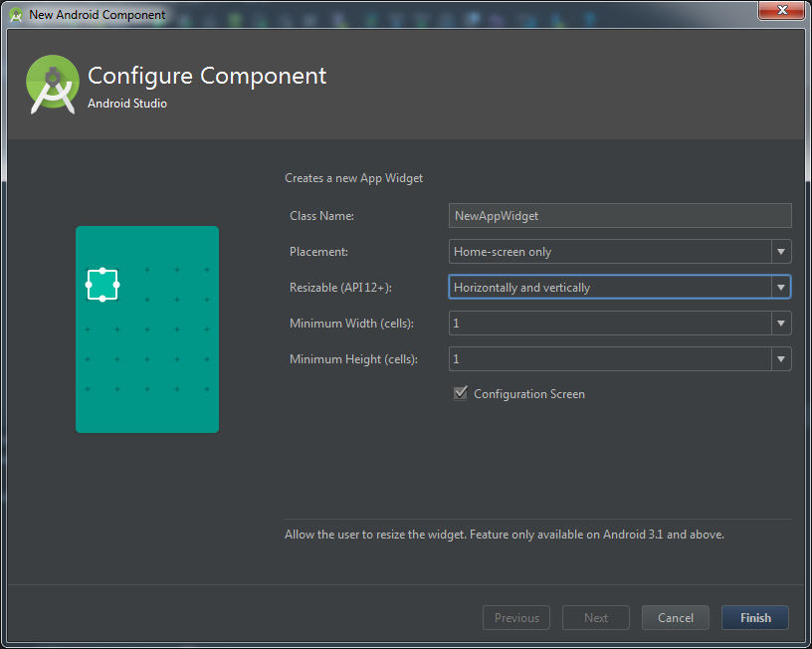Viewport: 812px width, 649px height.
Task: Click the Android Studio logo in header
Action: click(x=52, y=85)
